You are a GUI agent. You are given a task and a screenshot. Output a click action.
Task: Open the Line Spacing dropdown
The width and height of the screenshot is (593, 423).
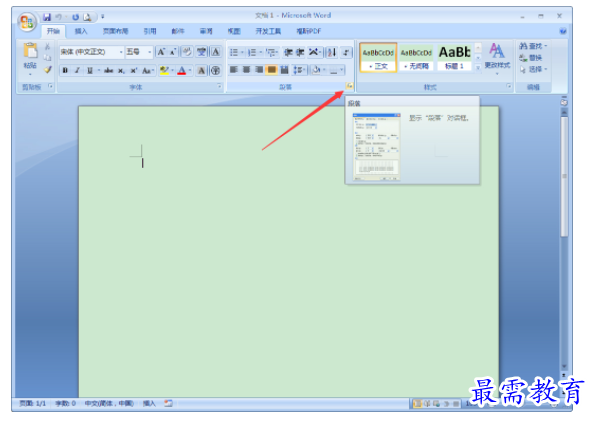[x=299, y=70]
